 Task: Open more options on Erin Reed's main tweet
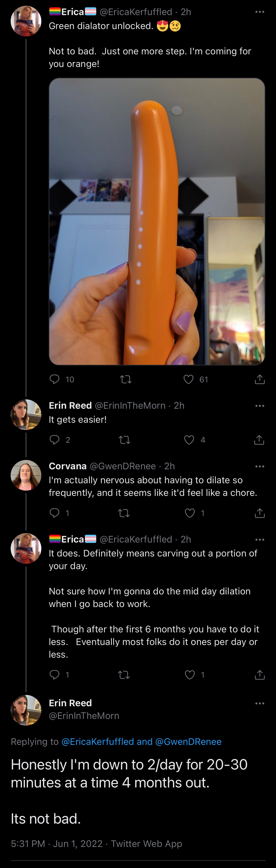pyautogui.click(x=260, y=704)
